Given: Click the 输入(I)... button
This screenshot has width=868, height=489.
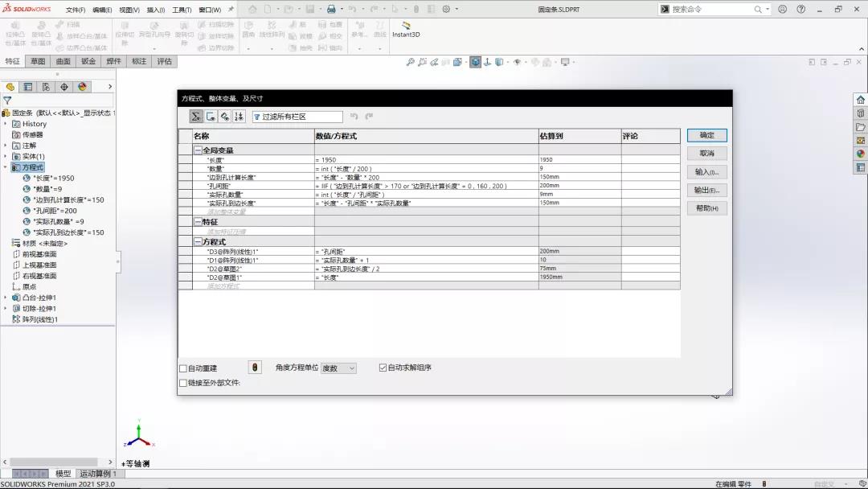Looking at the screenshot, I should [706, 172].
